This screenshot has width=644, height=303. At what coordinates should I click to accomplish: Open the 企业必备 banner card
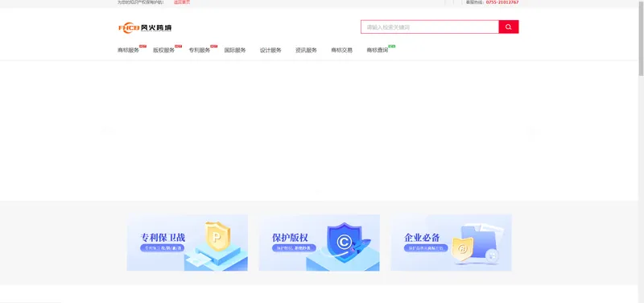click(451, 243)
